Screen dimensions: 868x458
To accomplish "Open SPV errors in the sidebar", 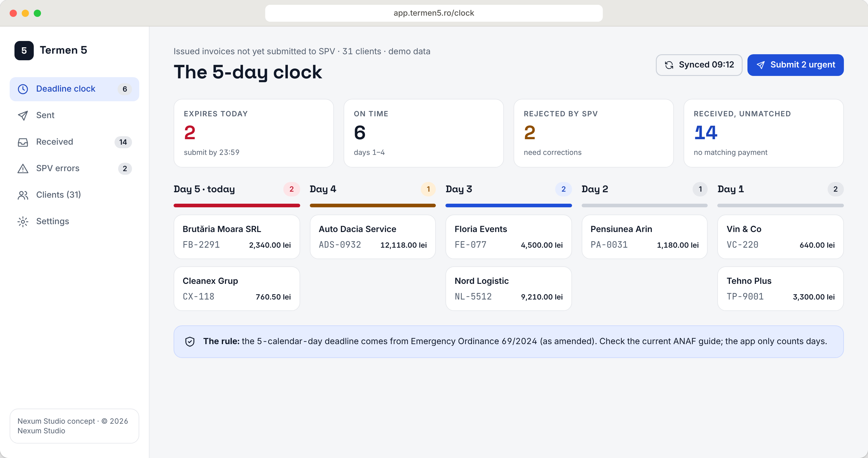I will pos(74,168).
